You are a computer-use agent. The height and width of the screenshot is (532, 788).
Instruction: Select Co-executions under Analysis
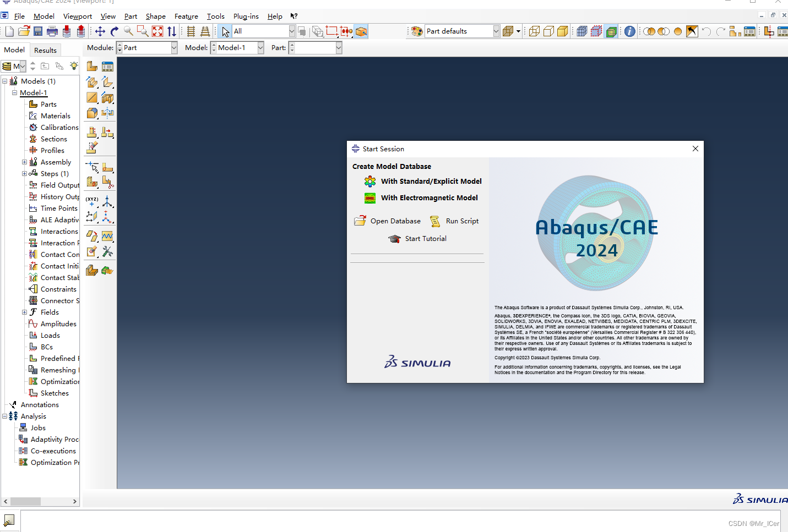(53, 451)
